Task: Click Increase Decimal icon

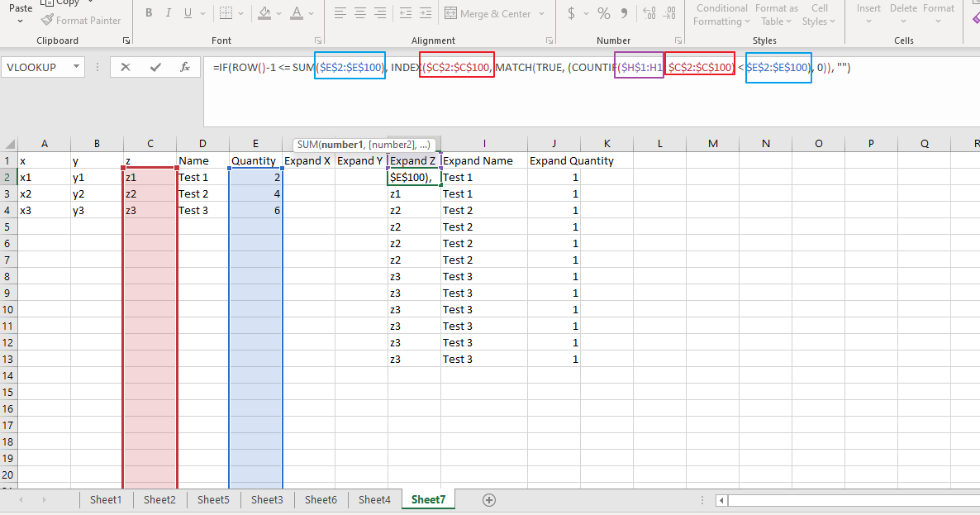Action: (649, 13)
